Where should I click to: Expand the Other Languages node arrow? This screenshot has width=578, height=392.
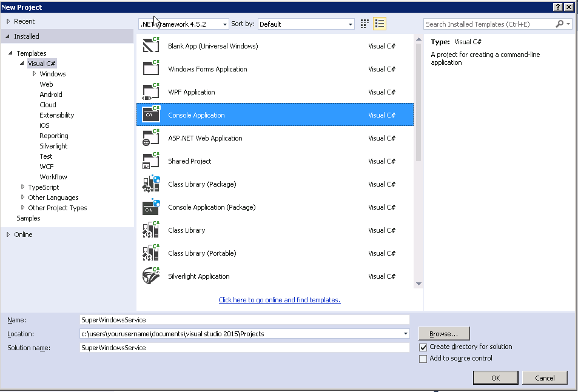click(x=22, y=198)
